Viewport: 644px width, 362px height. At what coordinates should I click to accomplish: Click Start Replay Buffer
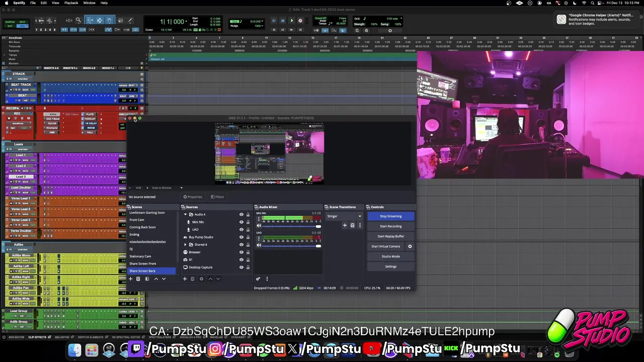click(391, 236)
